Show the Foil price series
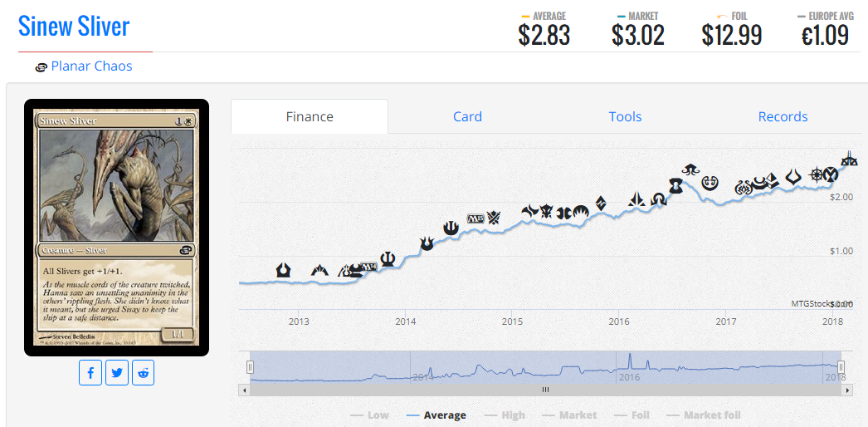The height and width of the screenshot is (427, 868). [x=631, y=415]
